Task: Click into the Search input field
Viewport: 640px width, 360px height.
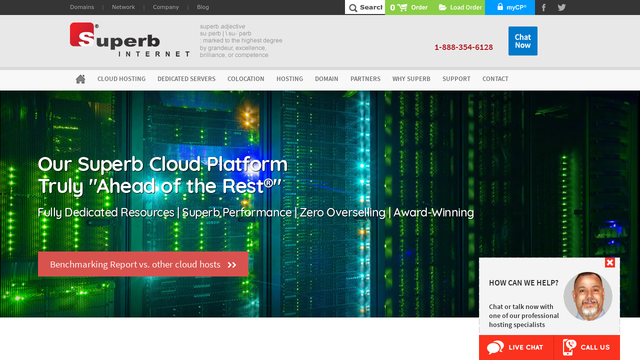Action: point(371,7)
